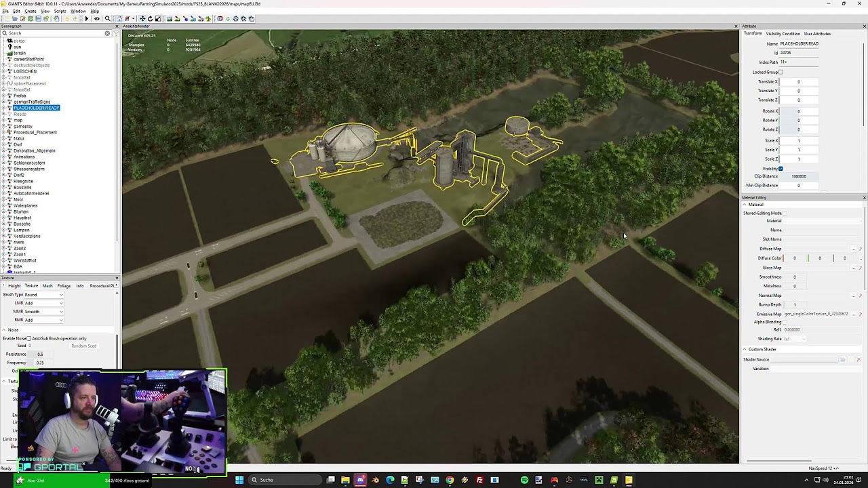Expand the Natur tree node
Image resolution: width=868 pixels, height=488 pixels.
[x=4, y=138]
